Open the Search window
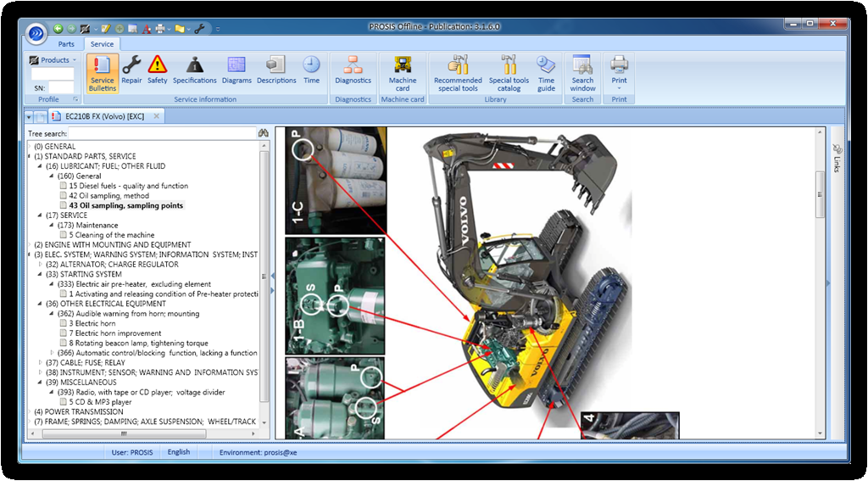Image resolution: width=868 pixels, height=481 pixels. pyautogui.click(x=582, y=74)
